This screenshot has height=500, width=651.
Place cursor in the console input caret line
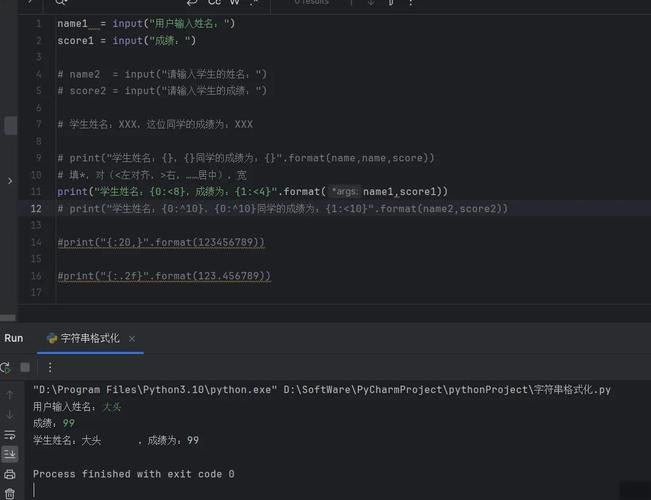pos(34,490)
